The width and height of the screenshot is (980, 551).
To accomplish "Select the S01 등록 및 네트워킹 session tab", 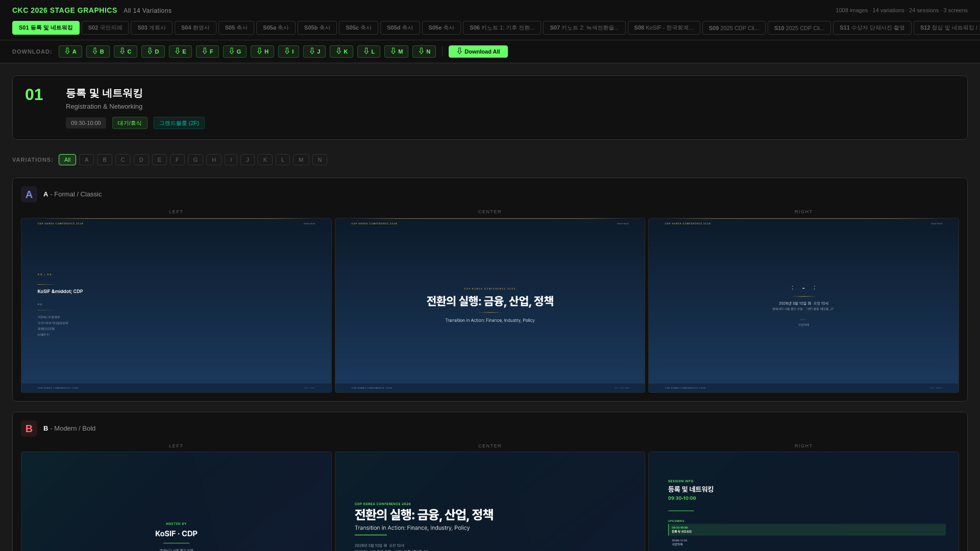I will click(46, 28).
